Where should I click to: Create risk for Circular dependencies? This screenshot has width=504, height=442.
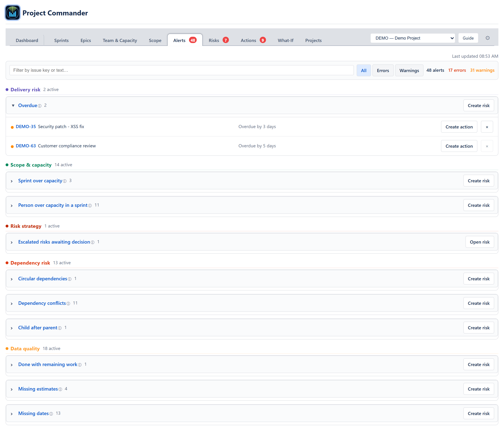(478, 279)
